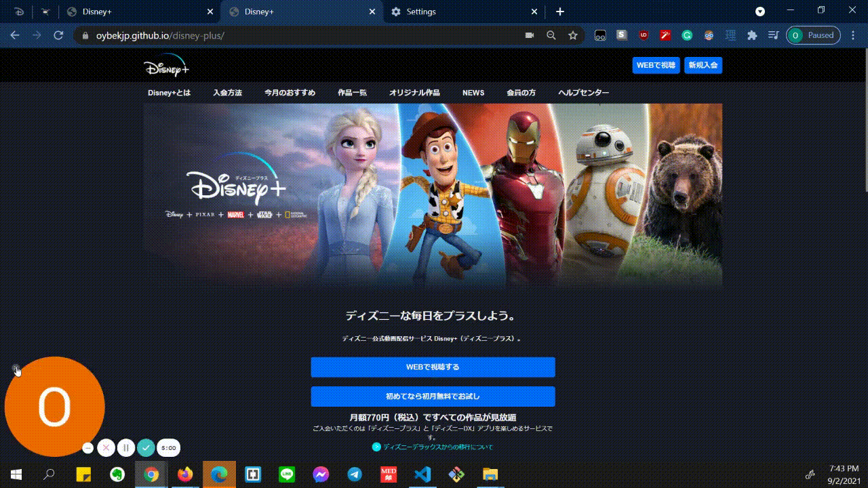This screenshot has width=868, height=488.
Task: Click the 5:00 recording timer
Action: click(169, 448)
